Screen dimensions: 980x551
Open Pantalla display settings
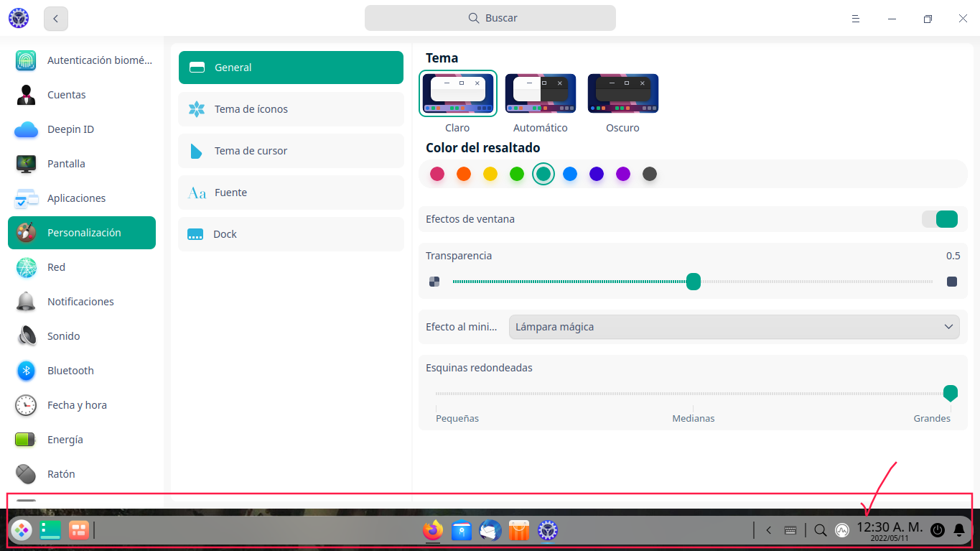point(82,164)
